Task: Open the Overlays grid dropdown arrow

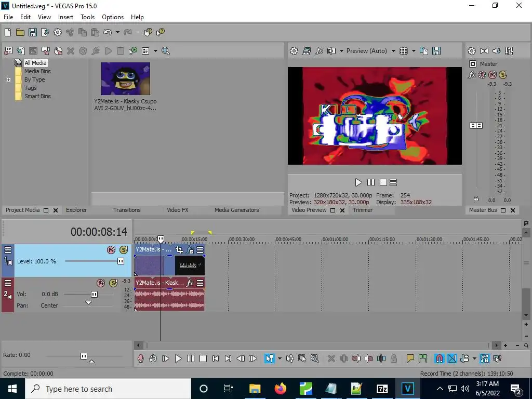Action: pyautogui.click(x=414, y=51)
